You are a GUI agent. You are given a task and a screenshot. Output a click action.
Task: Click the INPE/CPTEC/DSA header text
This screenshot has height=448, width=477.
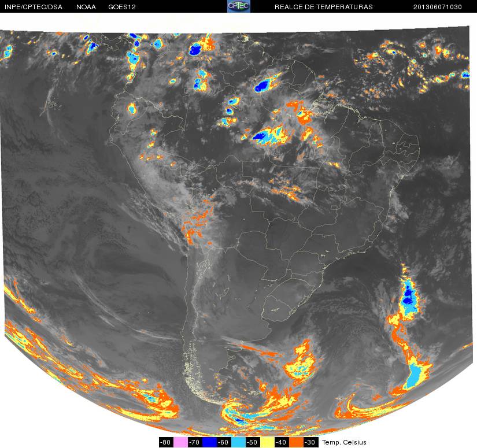[34, 7]
